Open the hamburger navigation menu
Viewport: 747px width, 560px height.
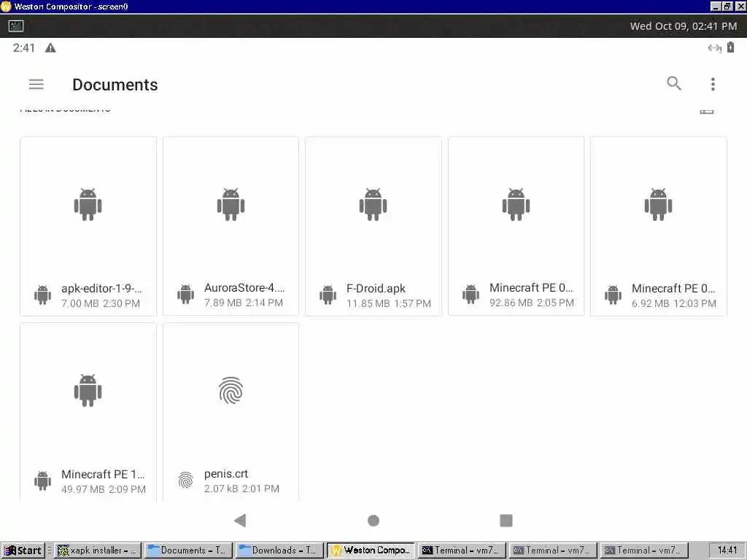pyautogui.click(x=36, y=85)
